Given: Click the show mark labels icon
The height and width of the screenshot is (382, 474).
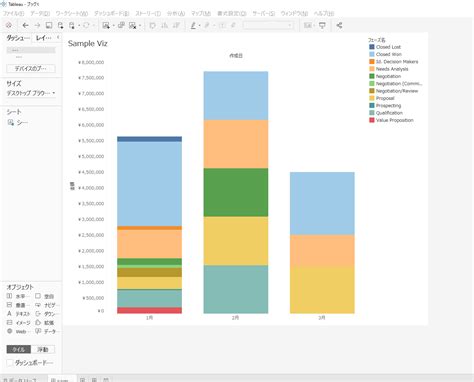Looking at the screenshot, I should [222, 25].
